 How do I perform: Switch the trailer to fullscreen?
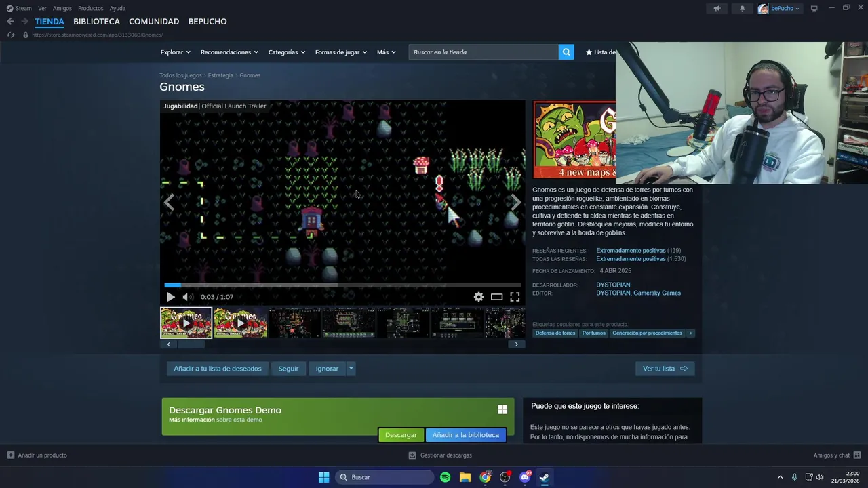[515, 297]
